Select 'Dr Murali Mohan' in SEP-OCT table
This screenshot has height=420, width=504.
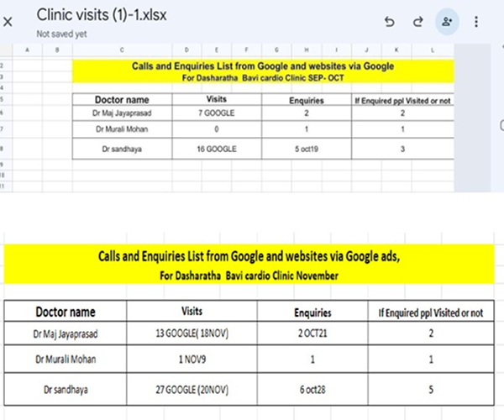[122, 129]
